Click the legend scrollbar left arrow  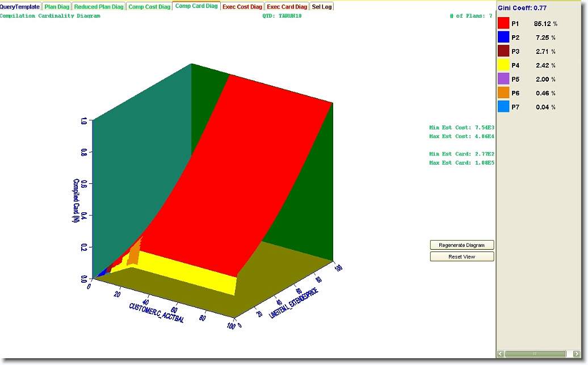tap(501, 354)
